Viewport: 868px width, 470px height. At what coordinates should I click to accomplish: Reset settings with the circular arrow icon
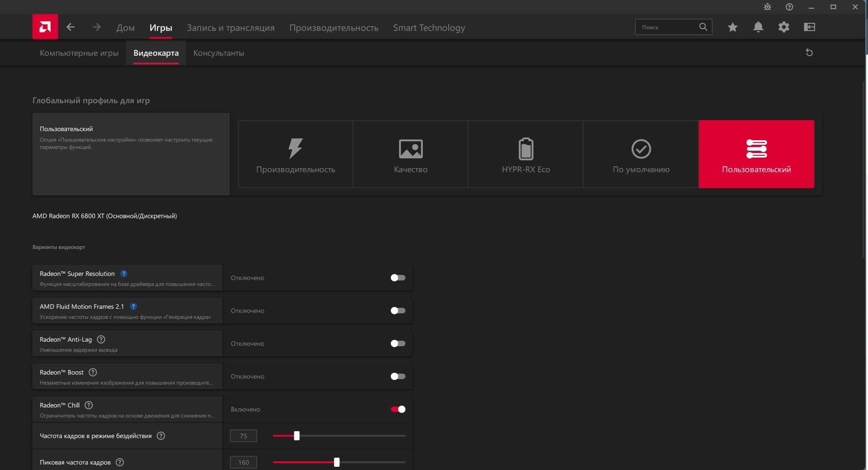pos(809,53)
